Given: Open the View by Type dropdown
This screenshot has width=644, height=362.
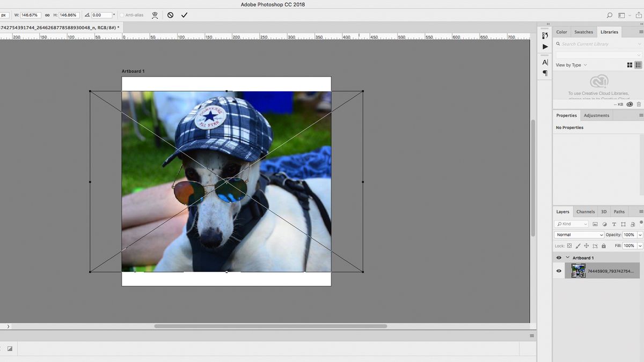Looking at the screenshot, I should click(x=570, y=65).
